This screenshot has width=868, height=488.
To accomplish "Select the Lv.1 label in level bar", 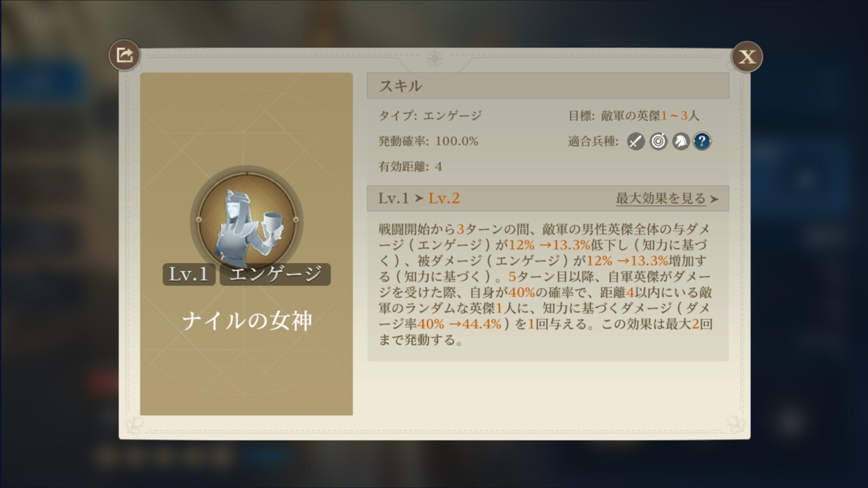I will [393, 198].
